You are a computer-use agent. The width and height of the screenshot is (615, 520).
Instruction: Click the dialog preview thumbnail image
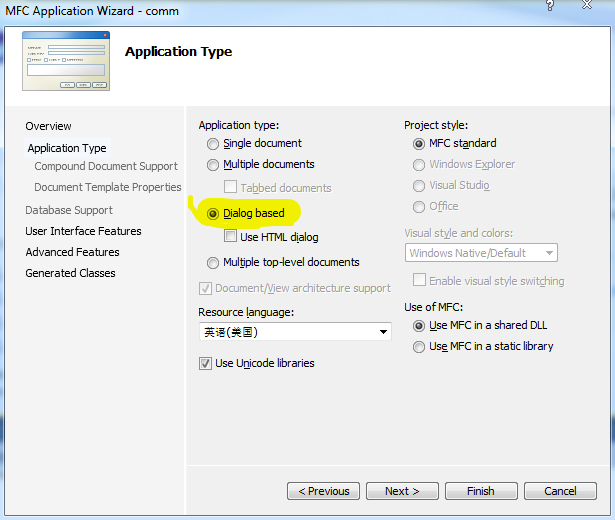pyautogui.click(x=66, y=61)
